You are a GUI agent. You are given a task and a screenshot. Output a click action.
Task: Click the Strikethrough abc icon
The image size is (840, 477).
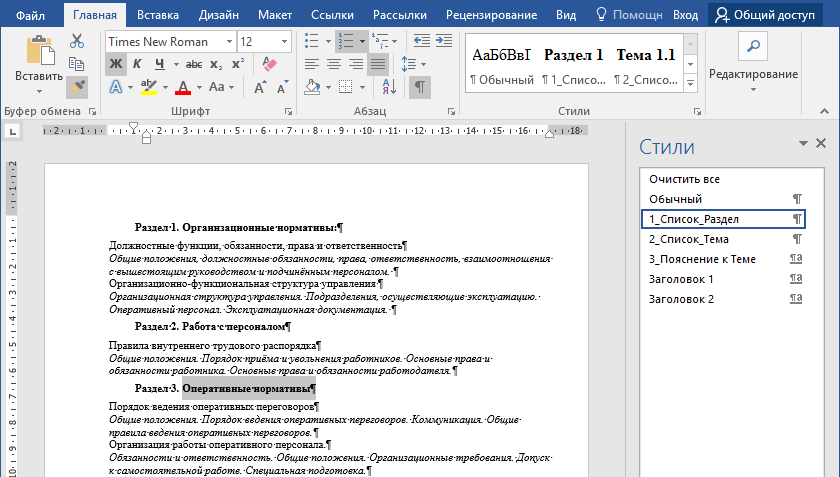pyautogui.click(x=194, y=64)
